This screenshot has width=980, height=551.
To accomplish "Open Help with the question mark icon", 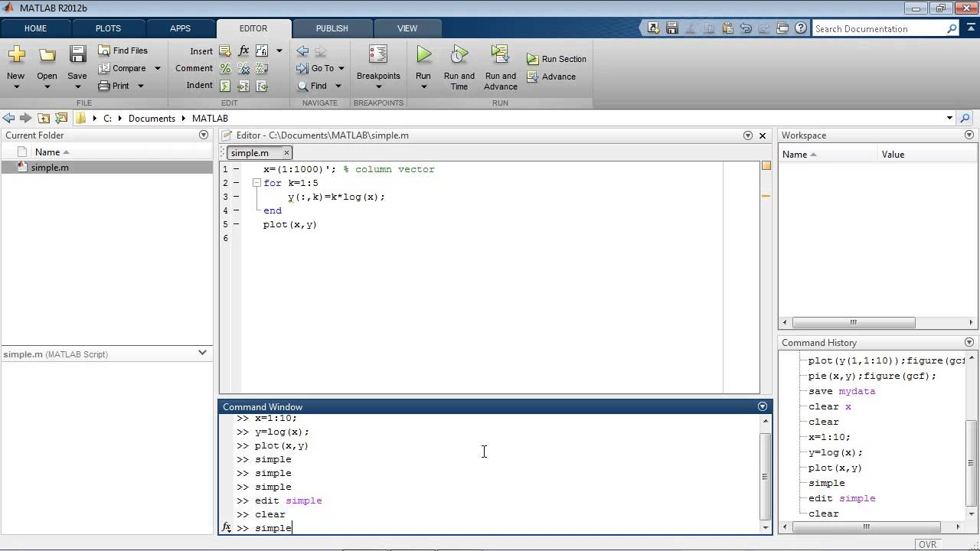I will point(801,28).
